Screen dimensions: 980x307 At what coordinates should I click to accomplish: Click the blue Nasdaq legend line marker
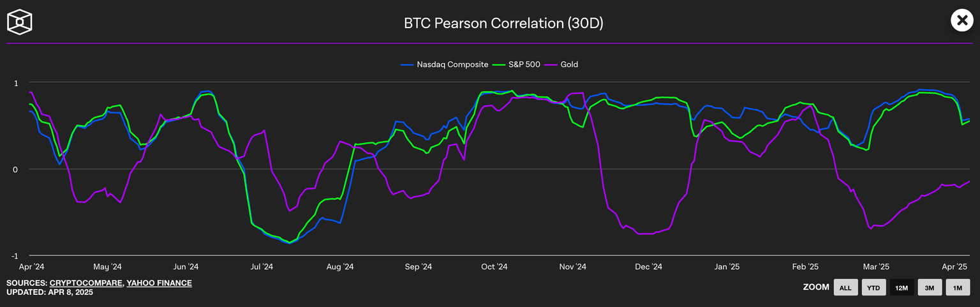click(x=407, y=64)
